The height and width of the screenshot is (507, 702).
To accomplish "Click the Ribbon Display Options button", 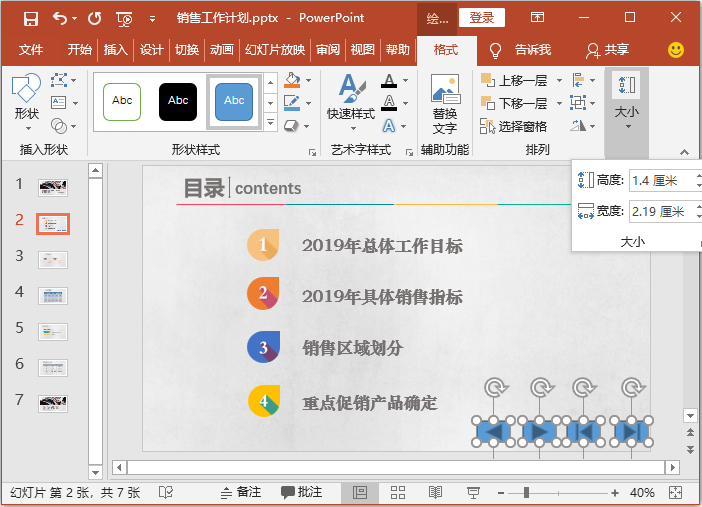I will pyautogui.click(x=537, y=18).
